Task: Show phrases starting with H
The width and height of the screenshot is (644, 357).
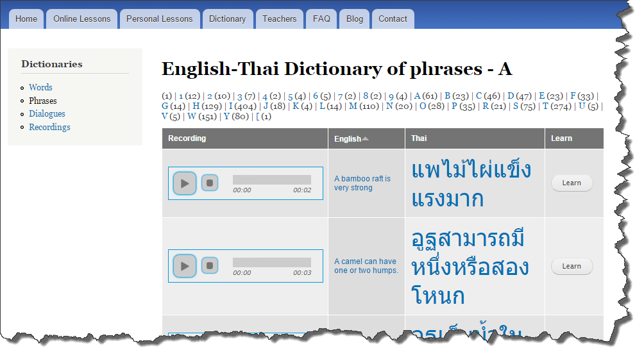Action: point(196,106)
